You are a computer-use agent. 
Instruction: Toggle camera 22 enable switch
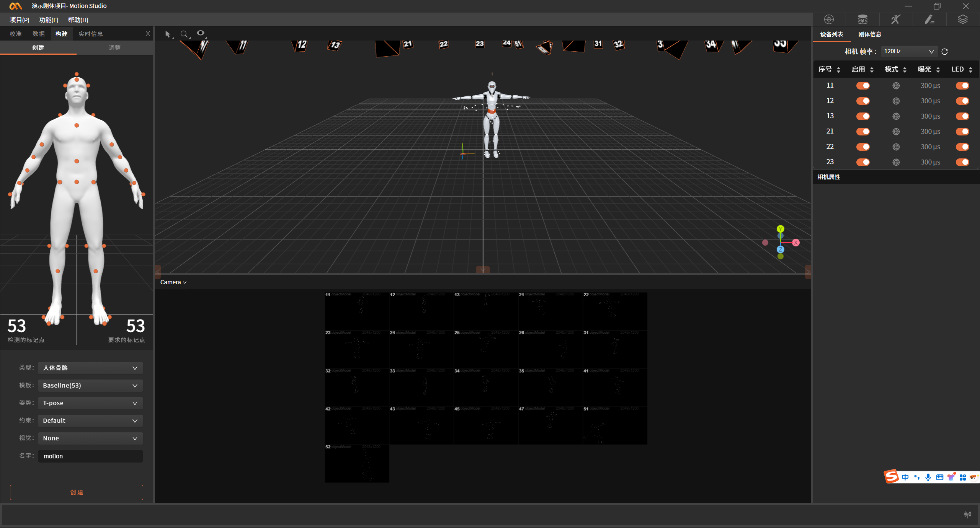pos(863,147)
